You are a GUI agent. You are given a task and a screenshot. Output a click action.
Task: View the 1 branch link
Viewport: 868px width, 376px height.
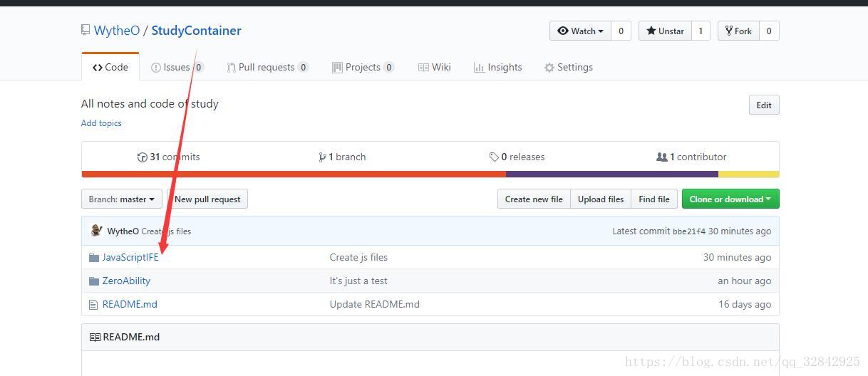(342, 157)
